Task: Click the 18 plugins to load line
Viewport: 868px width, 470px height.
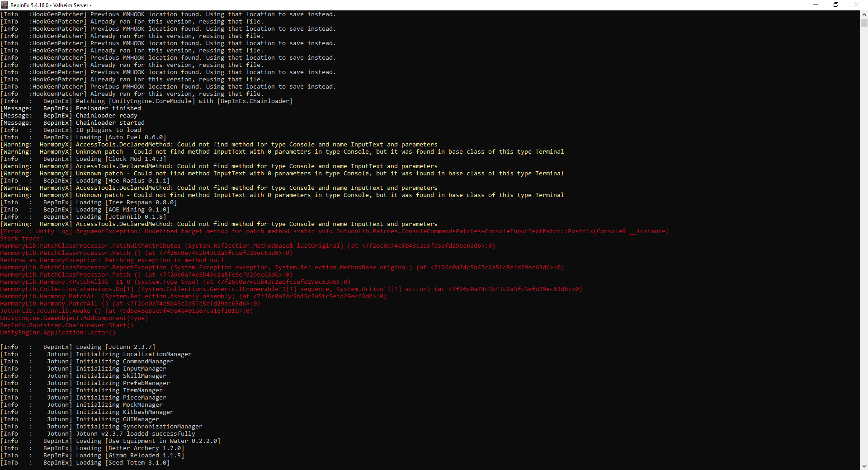Action: 70,130
